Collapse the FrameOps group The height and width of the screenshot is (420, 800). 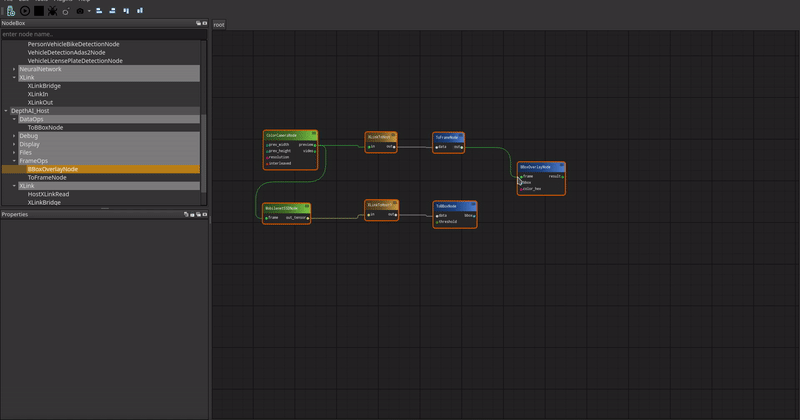click(14, 161)
